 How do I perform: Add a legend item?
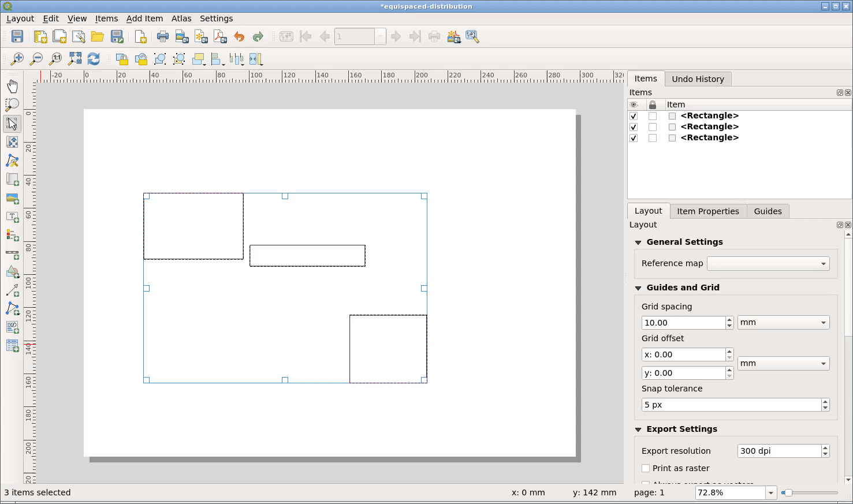coord(12,235)
